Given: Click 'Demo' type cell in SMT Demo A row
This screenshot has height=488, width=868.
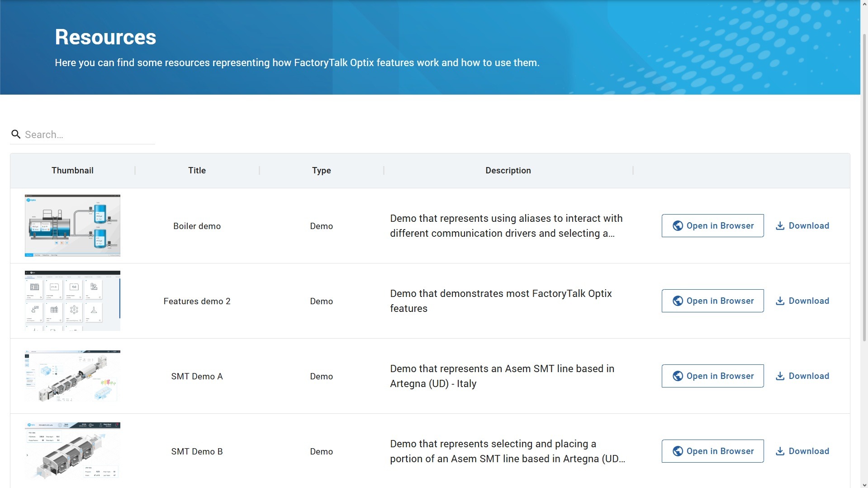Looking at the screenshot, I should pos(321,376).
